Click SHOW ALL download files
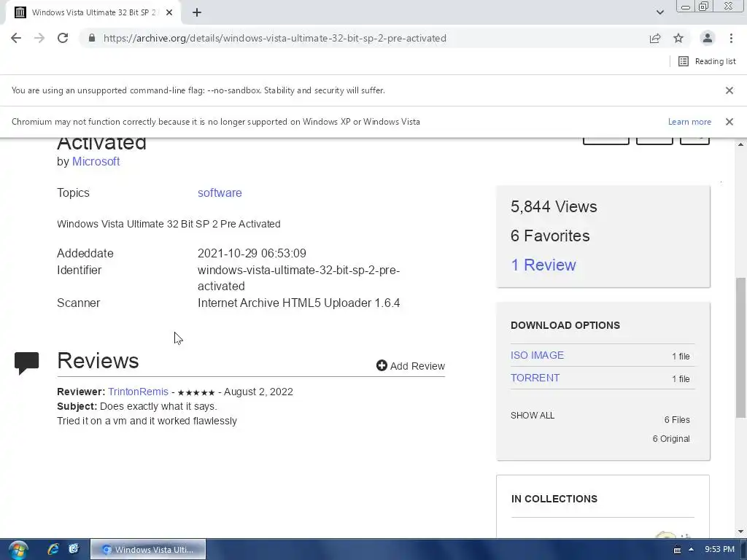This screenshot has height=560, width=747. tap(533, 415)
